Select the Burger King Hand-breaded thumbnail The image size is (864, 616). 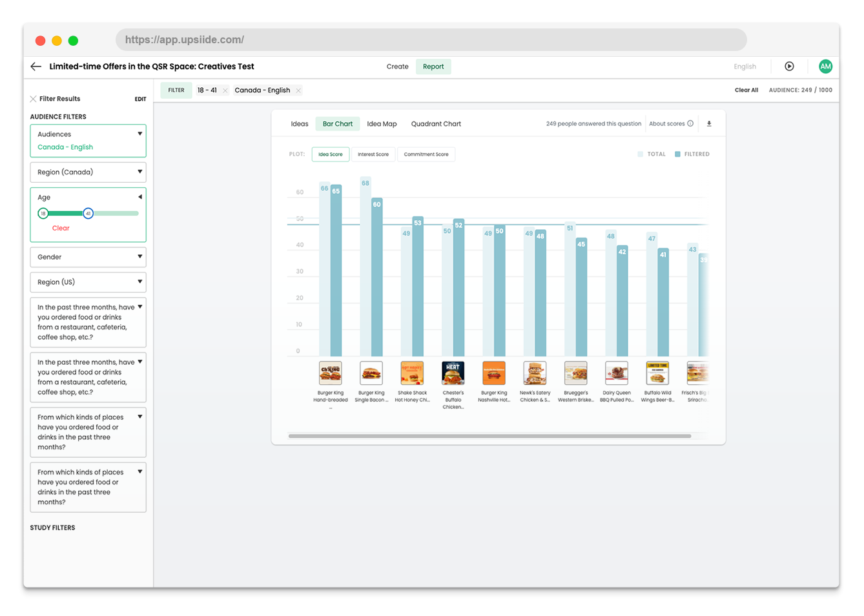[x=331, y=373]
